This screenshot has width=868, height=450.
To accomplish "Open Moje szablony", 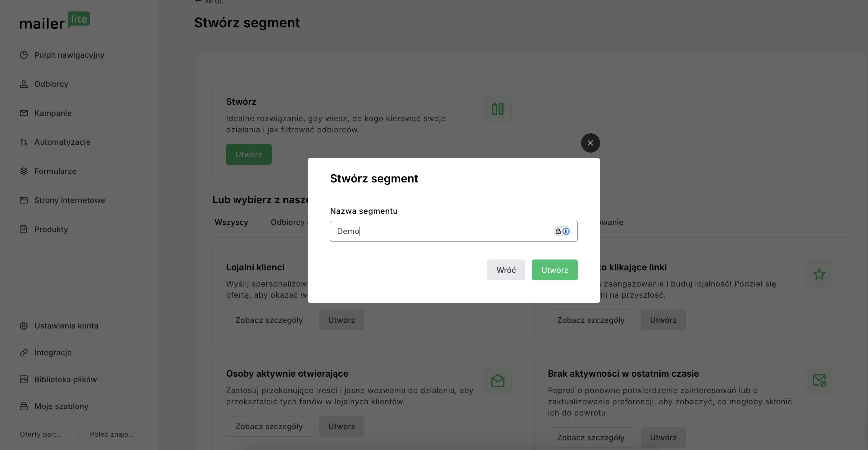I will (54, 406).
